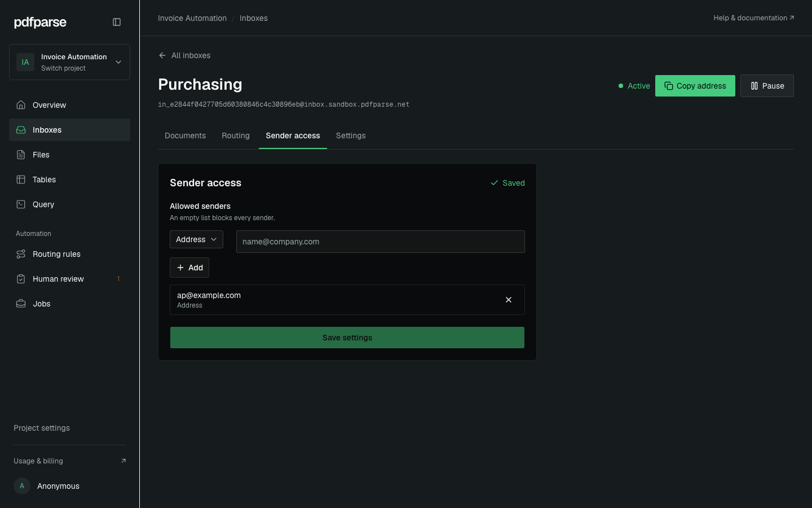Remove ap@example.com from allowed senders
This screenshot has height=508, width=812.
(x=509, y=300)
